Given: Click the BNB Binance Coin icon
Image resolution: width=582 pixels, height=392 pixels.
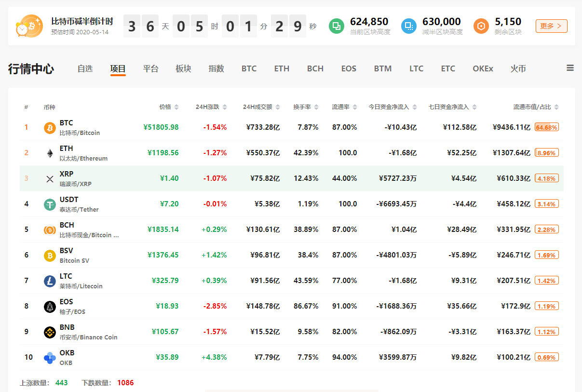Looking at the screenshot, I should tap(50, 332).
